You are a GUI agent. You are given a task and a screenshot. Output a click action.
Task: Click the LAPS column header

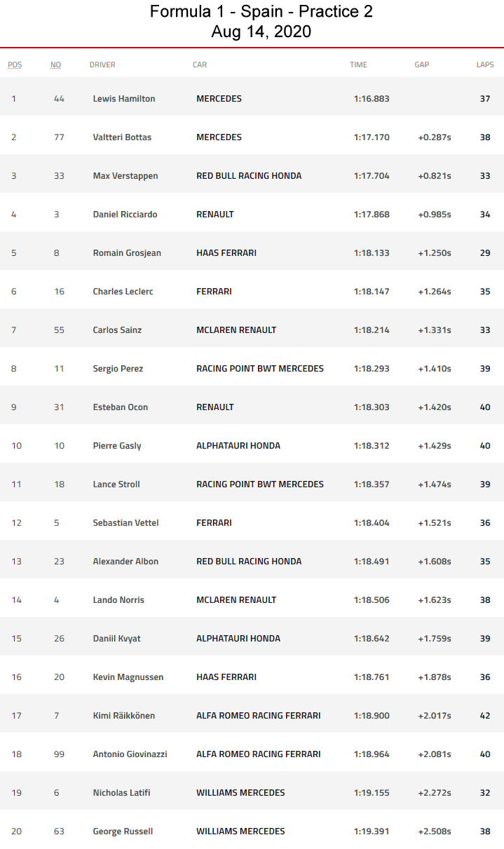point(485,64)
